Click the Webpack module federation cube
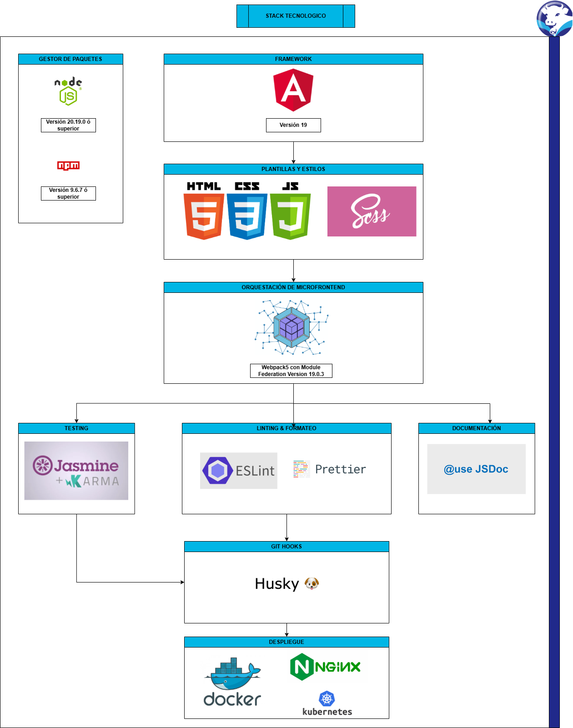 (x=292, y=327)
